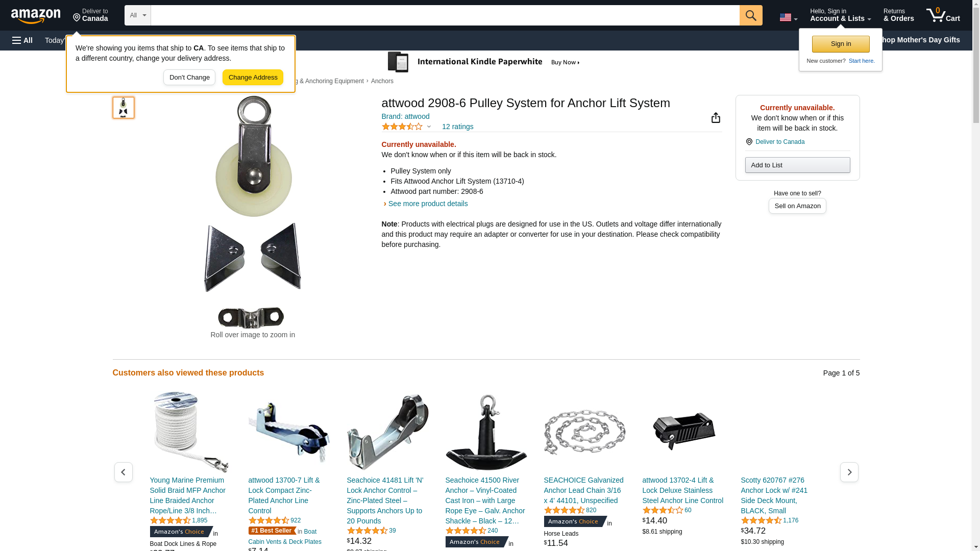Open the search category All dropdown
The height and width of the screenshot is (551, 980).
point(138,15)
